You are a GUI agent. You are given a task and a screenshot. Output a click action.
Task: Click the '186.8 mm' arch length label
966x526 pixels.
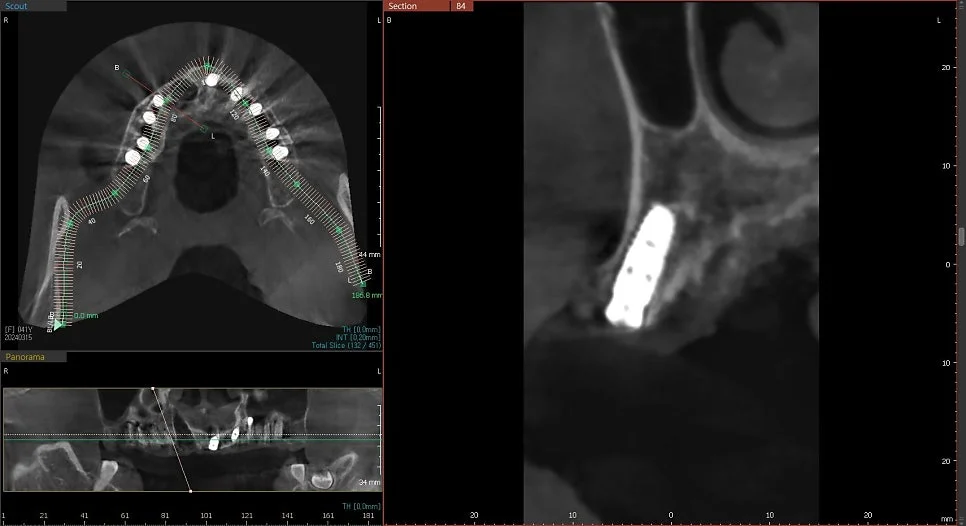367,296
